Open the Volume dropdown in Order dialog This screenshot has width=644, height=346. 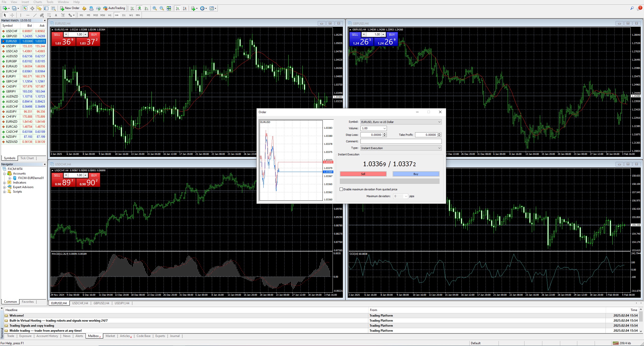click(x=384, y=128)
